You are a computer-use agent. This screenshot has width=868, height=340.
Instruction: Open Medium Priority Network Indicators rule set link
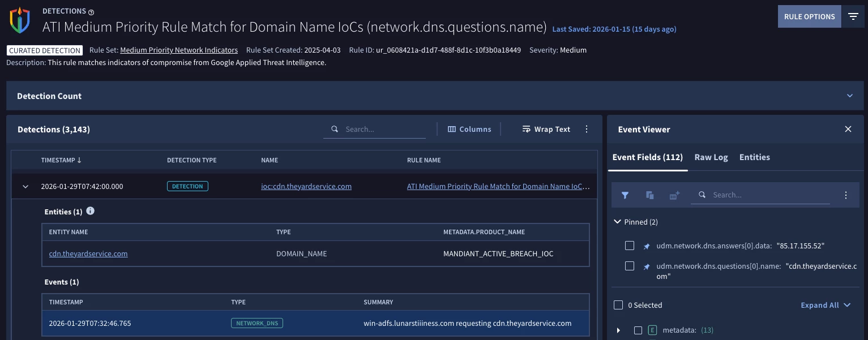tap(179, 50)
